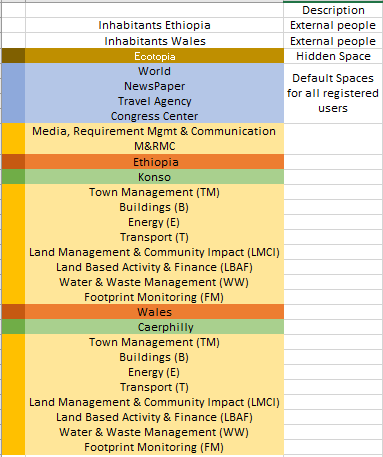Click Footprint Monitoring (FM) under Konso
Image resolution: width=383 pixels, height=457 pixels.
point(154,297)
